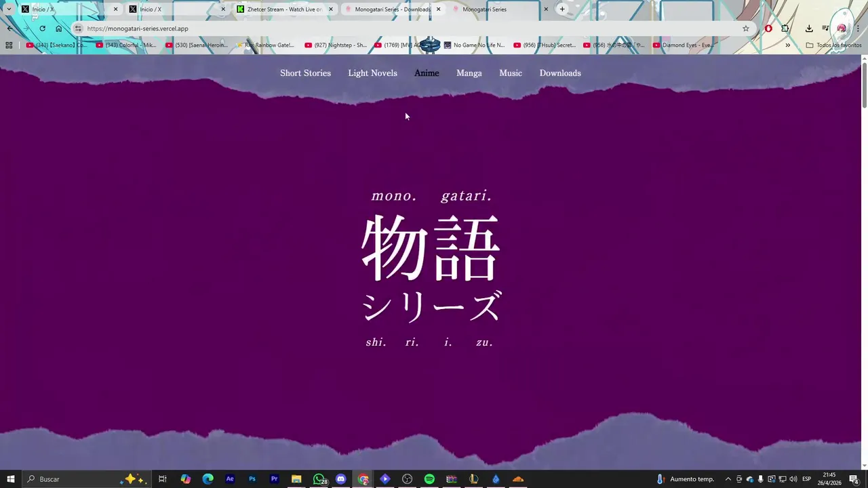
Task: Open Adobe Premiere Pro from taskbar
Action: click(x=274, y=479)
